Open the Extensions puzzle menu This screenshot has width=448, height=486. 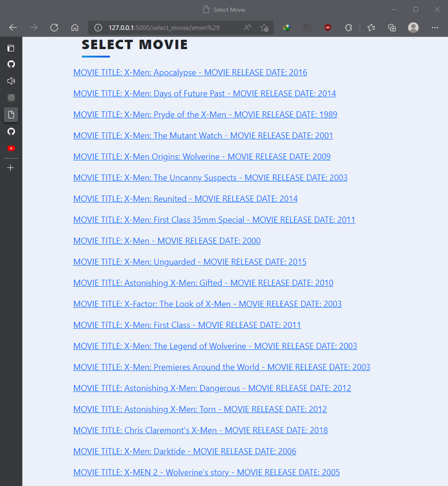point(348,28)
